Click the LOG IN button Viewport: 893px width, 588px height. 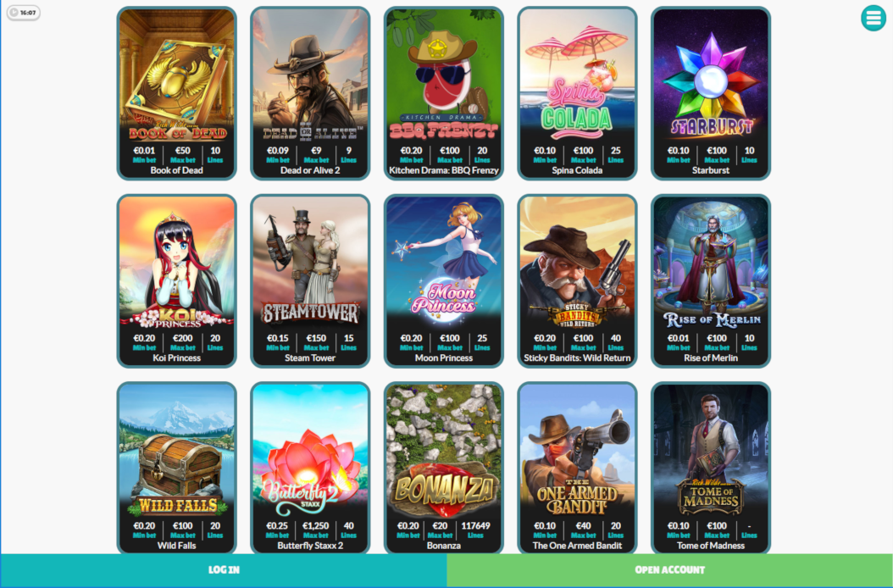224,570
